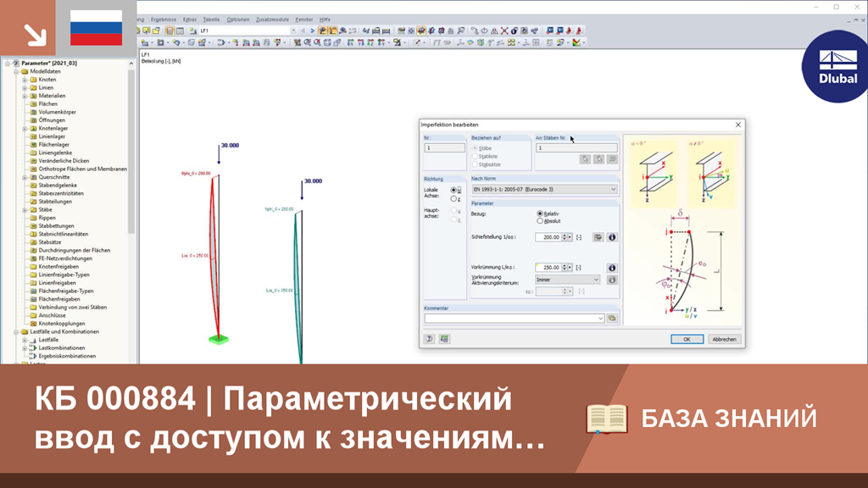868x488 pixels.
Task: Open the Optionen menu
Action: click(237, 19)
